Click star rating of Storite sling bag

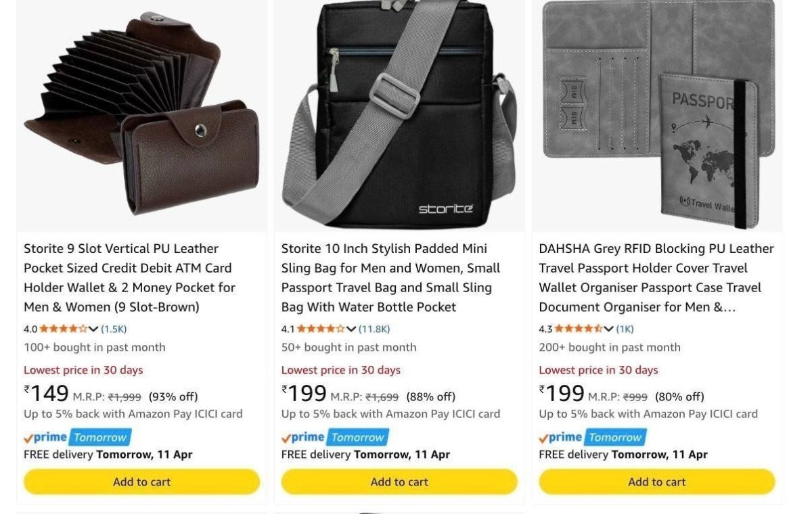point(321,329)
